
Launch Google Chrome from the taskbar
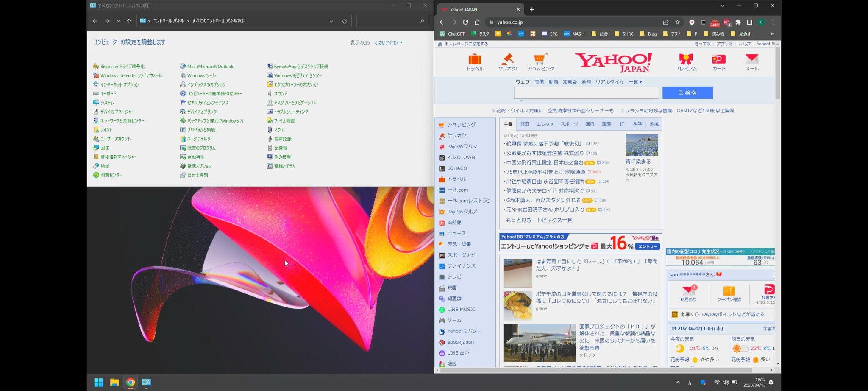(130, 382)
